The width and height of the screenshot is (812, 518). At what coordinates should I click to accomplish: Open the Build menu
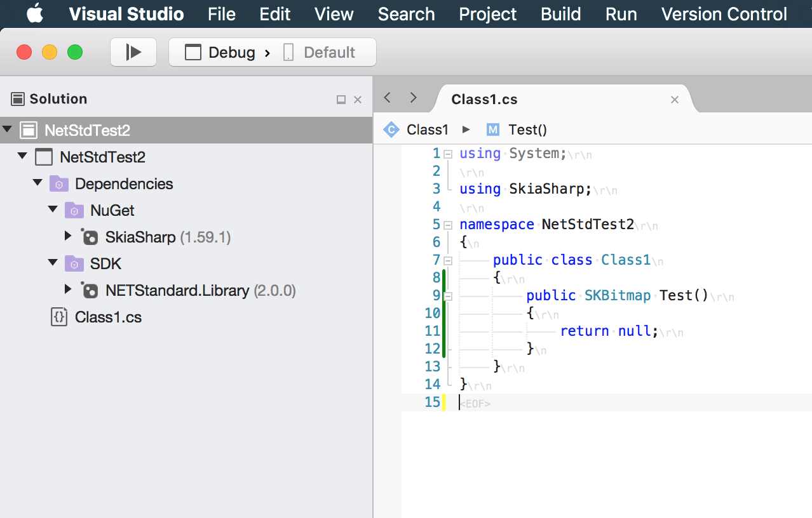pos(560,14)
